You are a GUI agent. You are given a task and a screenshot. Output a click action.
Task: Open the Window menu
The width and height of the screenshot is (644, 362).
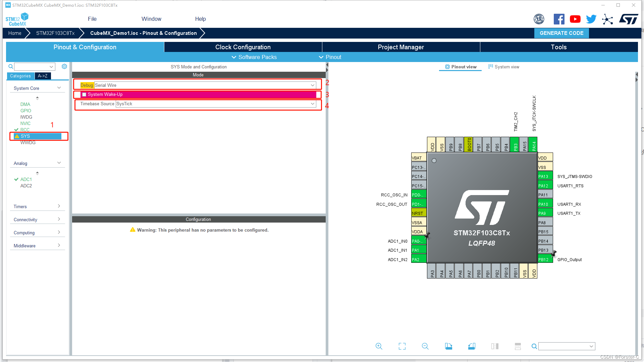point(151,19)
